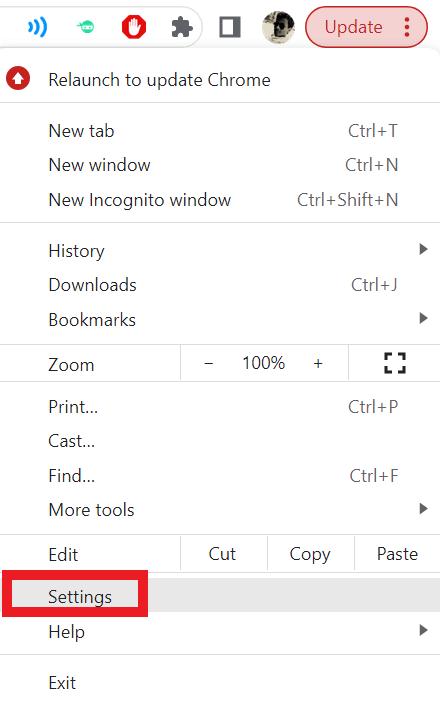Screen dimensions: 440x701
Task: Open the side panel icon
Action: [230, 27]
